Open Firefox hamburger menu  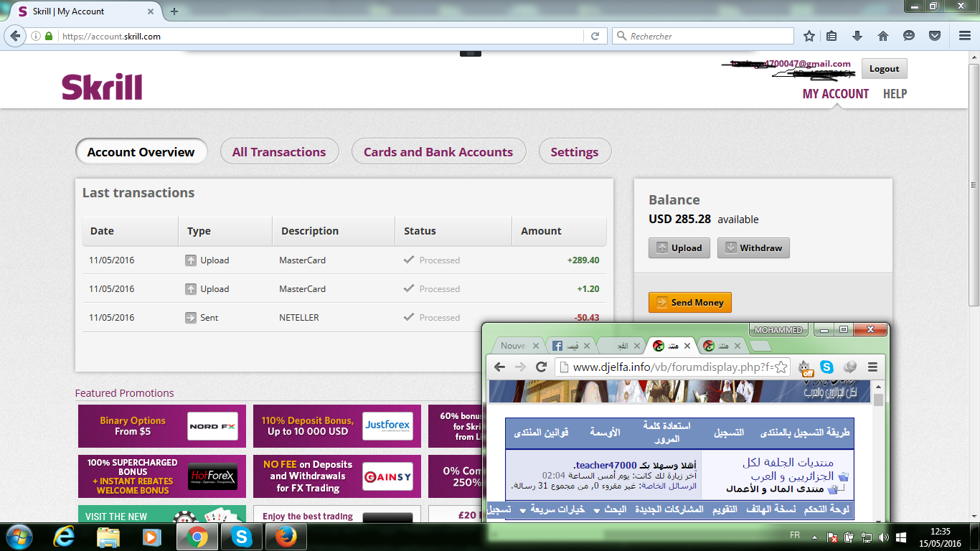[x=964, y=36]
